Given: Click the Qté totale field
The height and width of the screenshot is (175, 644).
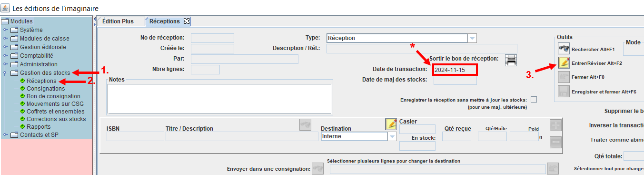Looking at the screenshot, I should [634, 156].
